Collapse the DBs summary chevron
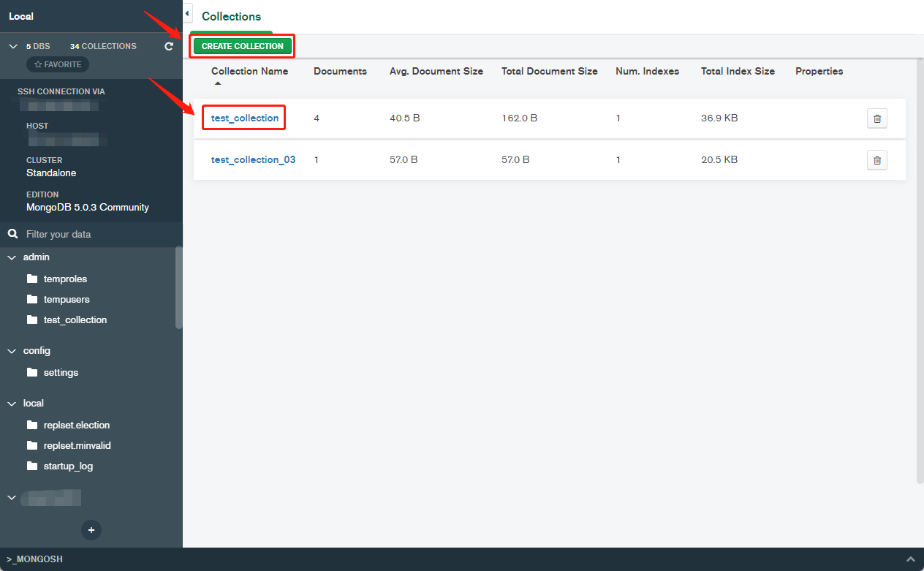This screenshot has width=924, height=571. 12,46
